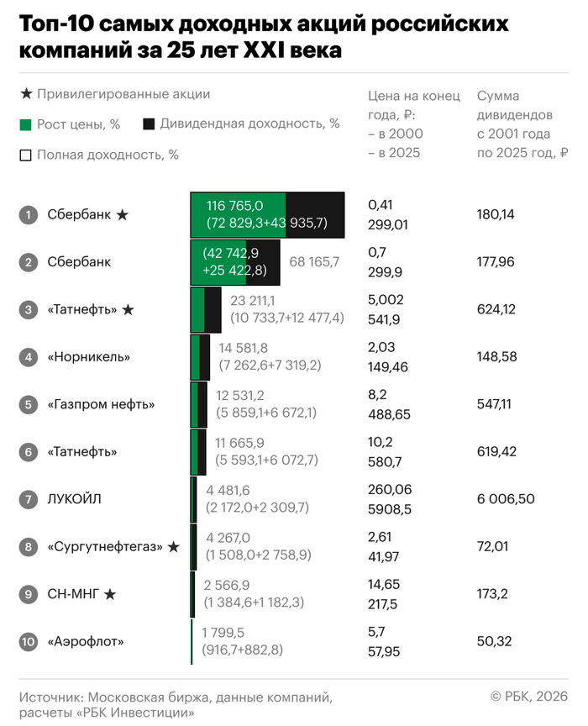Click the star beside «Сургутнефтегаз»
Screen dimensions: 588x726
tap(174, 547)
